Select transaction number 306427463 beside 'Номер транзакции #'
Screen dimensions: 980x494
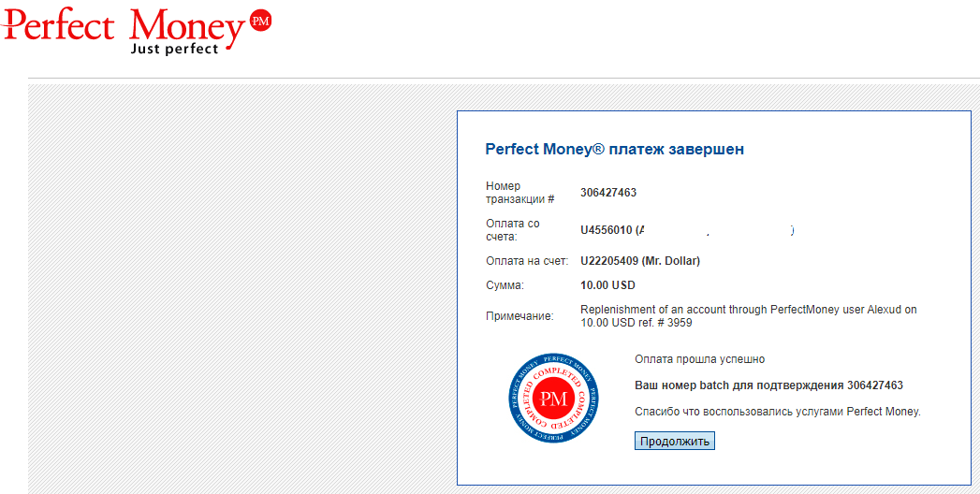click(608, 193)
